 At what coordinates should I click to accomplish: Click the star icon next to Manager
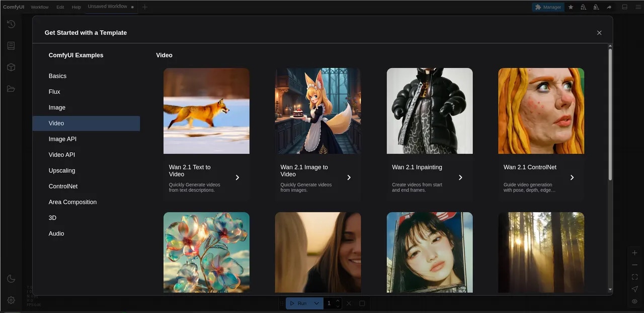tap(571, 7)
